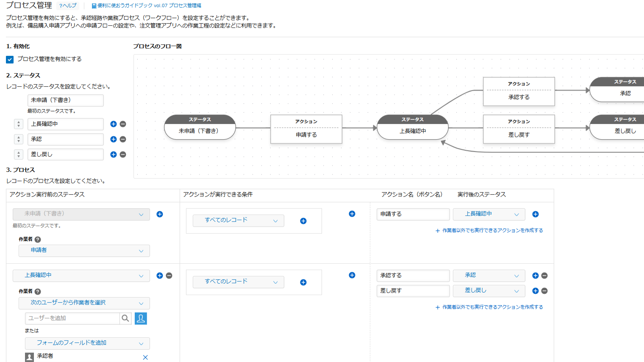
Task: Open the ?ヘルプ link
Action: tap(68, 6)
